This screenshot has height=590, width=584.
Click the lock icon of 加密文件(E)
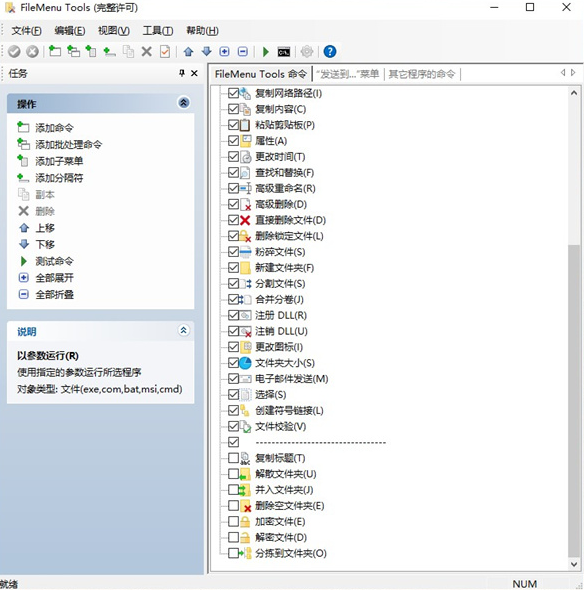245,522
